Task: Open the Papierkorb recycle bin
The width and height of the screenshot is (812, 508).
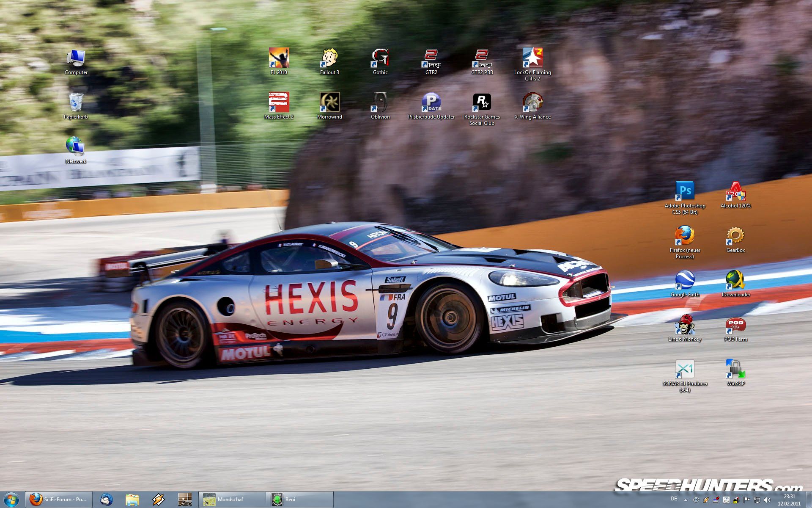Action: click(76, 103)
